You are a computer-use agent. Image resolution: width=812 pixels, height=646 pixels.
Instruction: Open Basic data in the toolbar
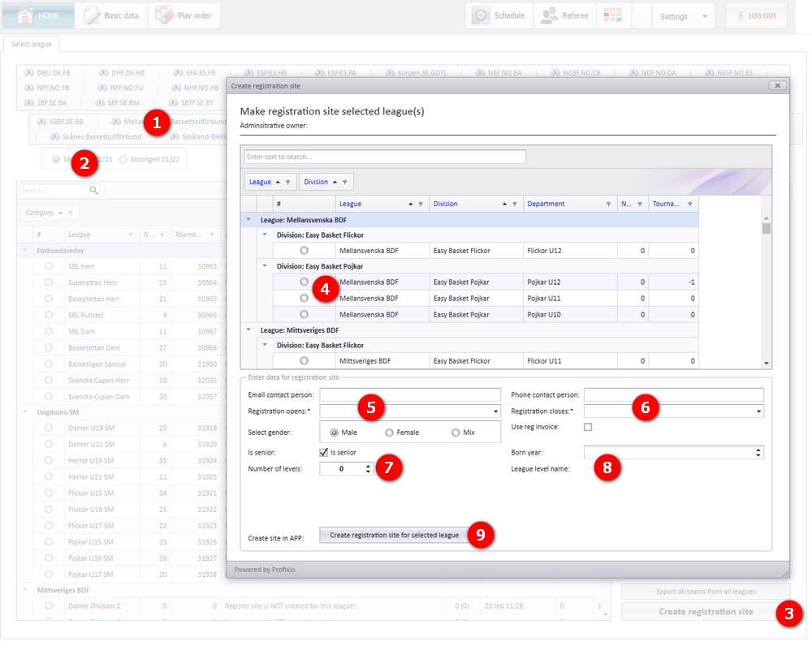[111, 15]
